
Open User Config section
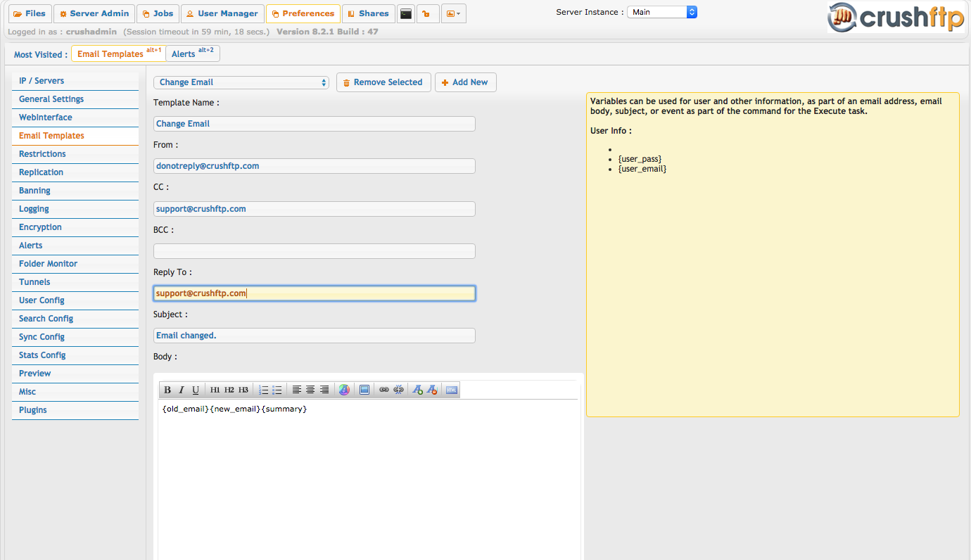coord(75,300)
